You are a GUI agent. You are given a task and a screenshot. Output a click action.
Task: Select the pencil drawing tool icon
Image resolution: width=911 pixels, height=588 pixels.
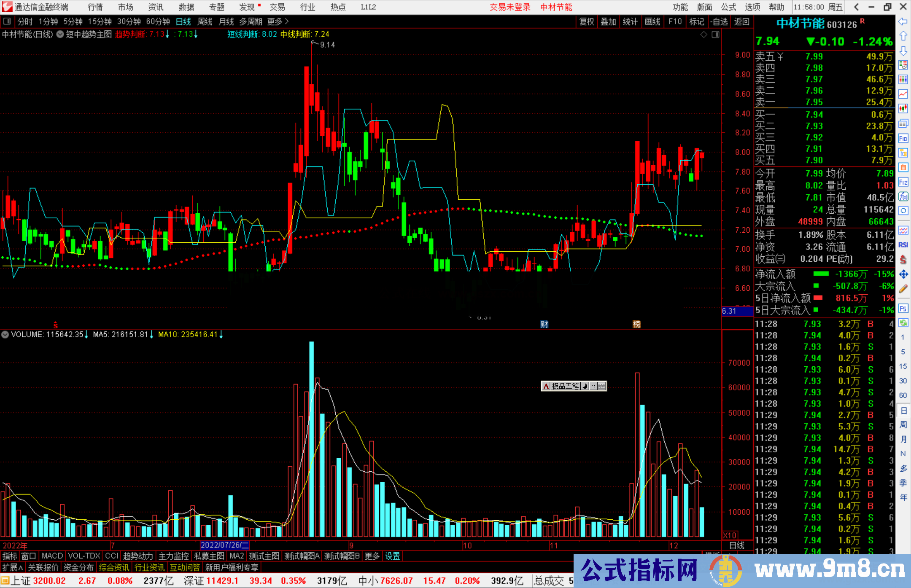(x=903, y=289)
